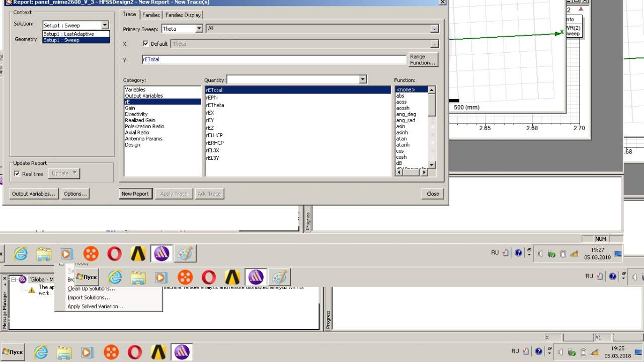Select Gain in the Category list
Screen dimensions: 644x362
coord(130,108)
